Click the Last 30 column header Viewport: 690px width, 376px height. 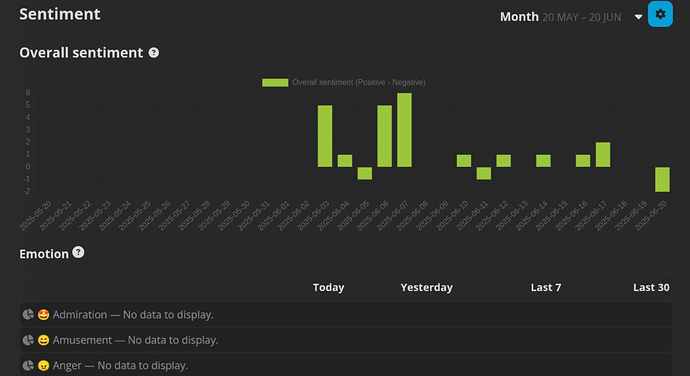point(651,288)
